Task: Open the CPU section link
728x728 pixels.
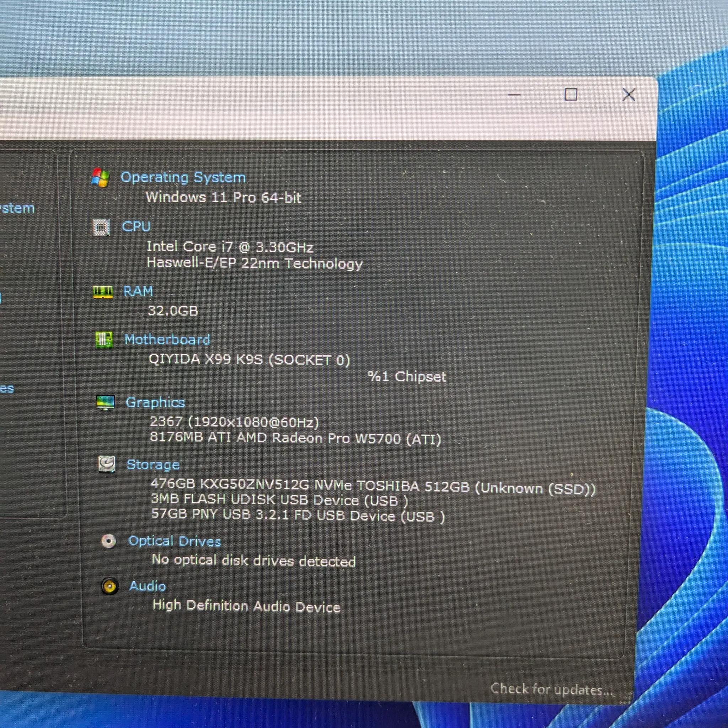Action: pyautogui.click(x=136, y=226)
